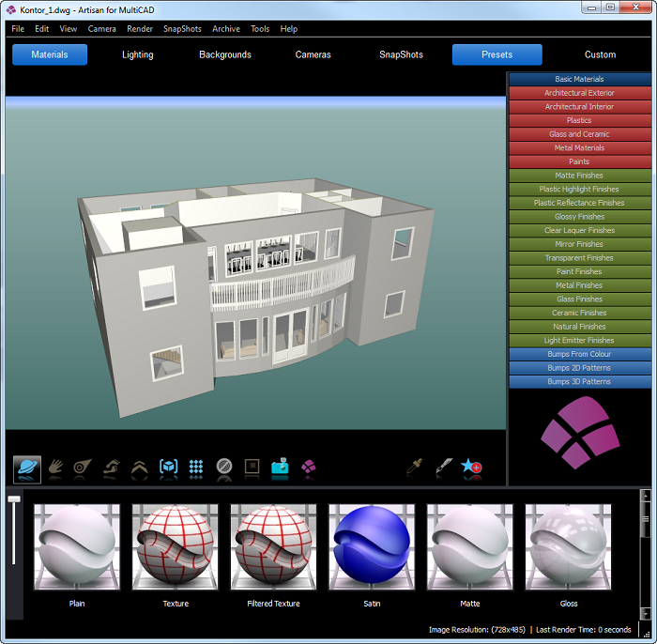Click the Artisan icon in the title bar
Viewport: 657px width, 644px height.
(x=11, y=9)
